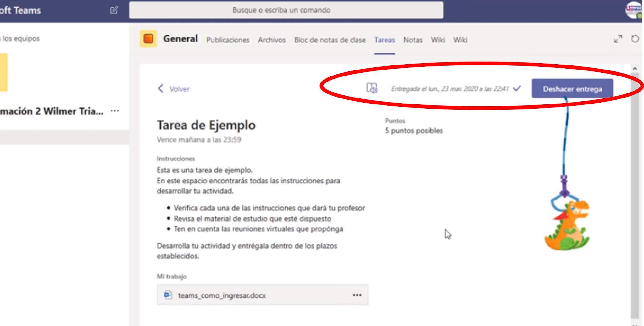This screenshot has height=326, width=644.
Task: Click bullet 'Verifica cada una de las instrucciones'
Action: click(269, 208)
